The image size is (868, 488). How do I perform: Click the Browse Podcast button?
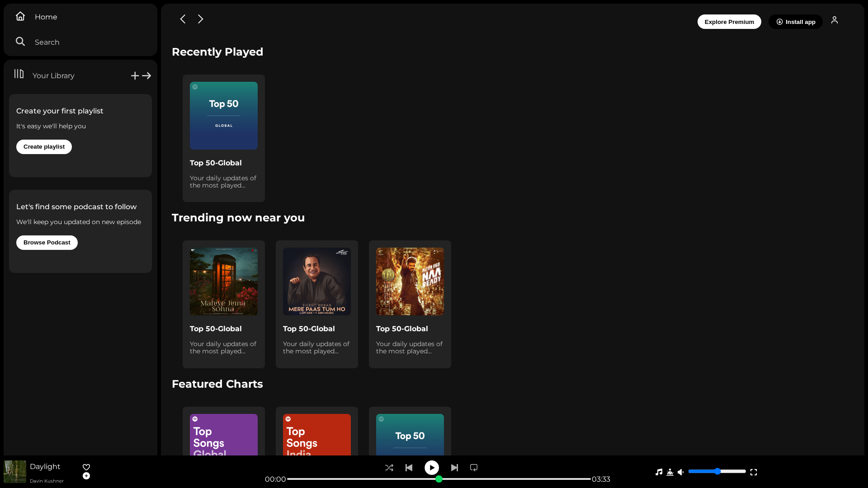click(47, 243)
